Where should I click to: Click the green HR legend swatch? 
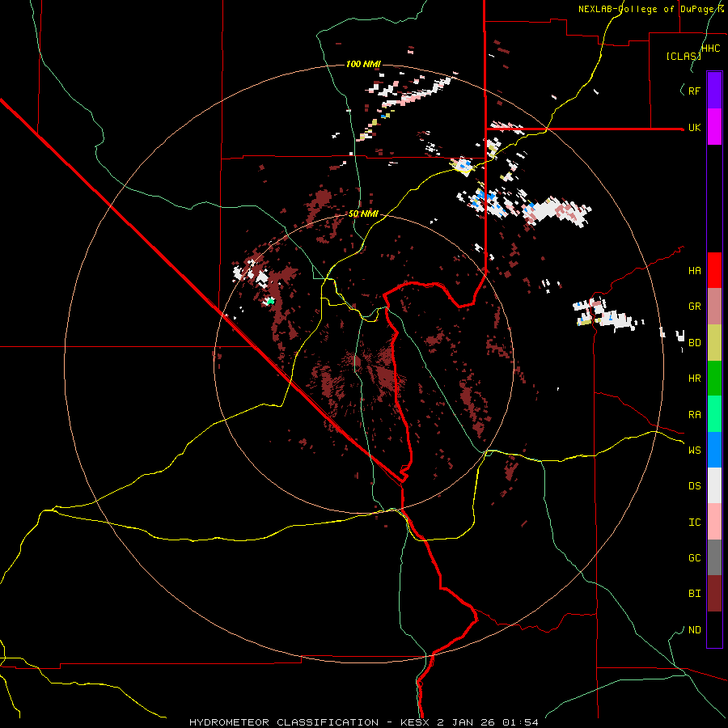[x=714, y=379]
